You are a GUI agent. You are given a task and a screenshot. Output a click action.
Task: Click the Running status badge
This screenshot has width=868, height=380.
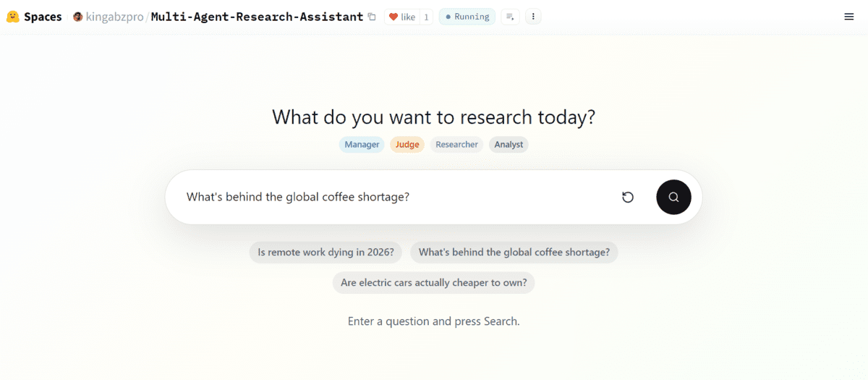coord(467,17)
